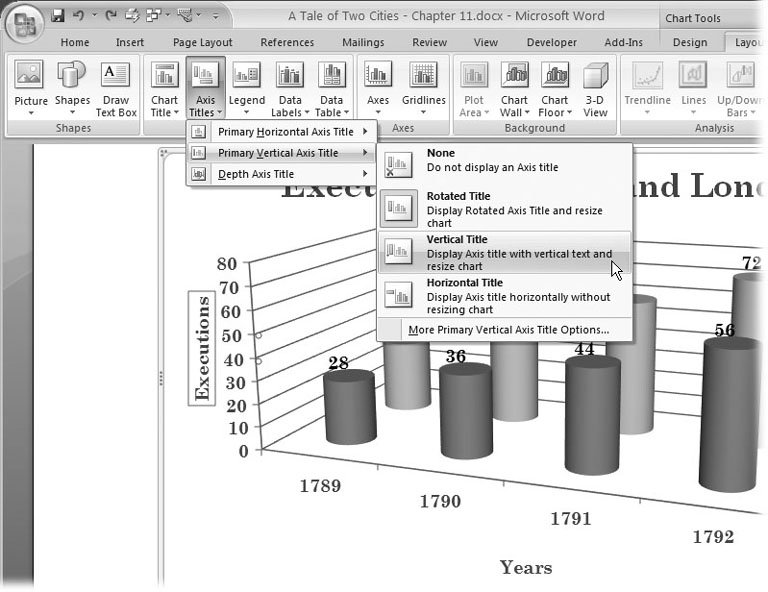This screenshot has height=592, width=768.
Task: Choose the Vertical Title option
Action: (504, 253)
